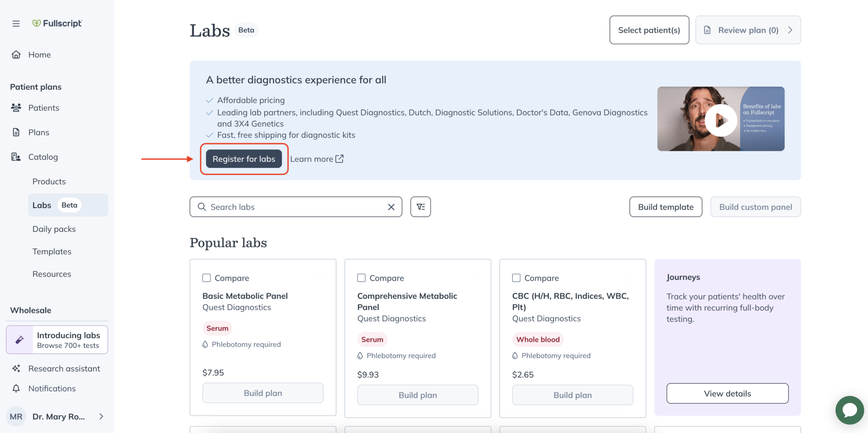The height and width of the screenshot is (433, 868).
Task: Check Compare on Comprehensive Metabolic Panel
Action: [362, 278]
